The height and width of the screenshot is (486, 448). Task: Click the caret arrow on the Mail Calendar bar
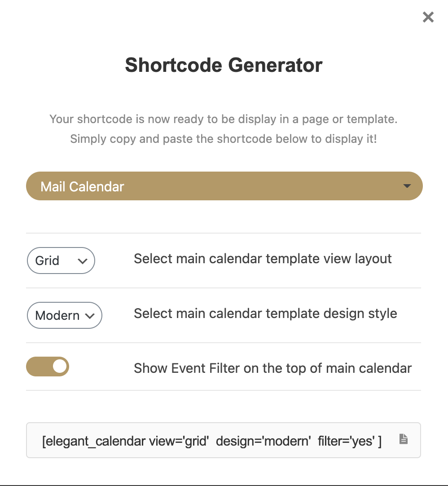click(x=407, y=186)
